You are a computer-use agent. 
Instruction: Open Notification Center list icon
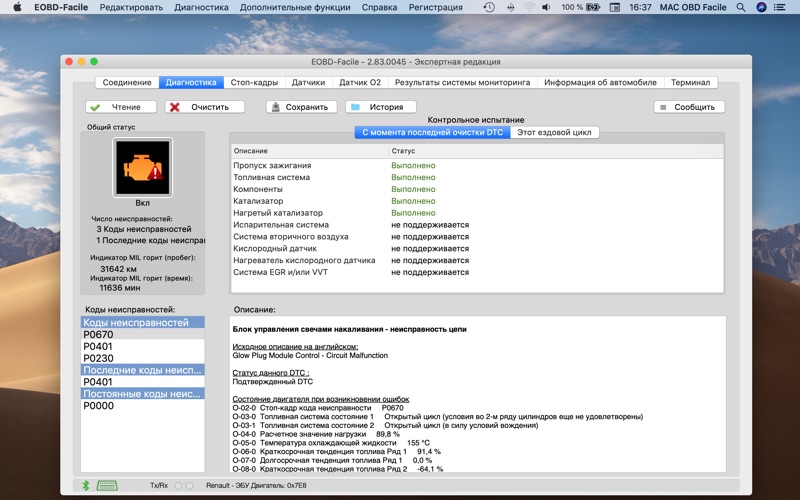click(x=780, y=7)
